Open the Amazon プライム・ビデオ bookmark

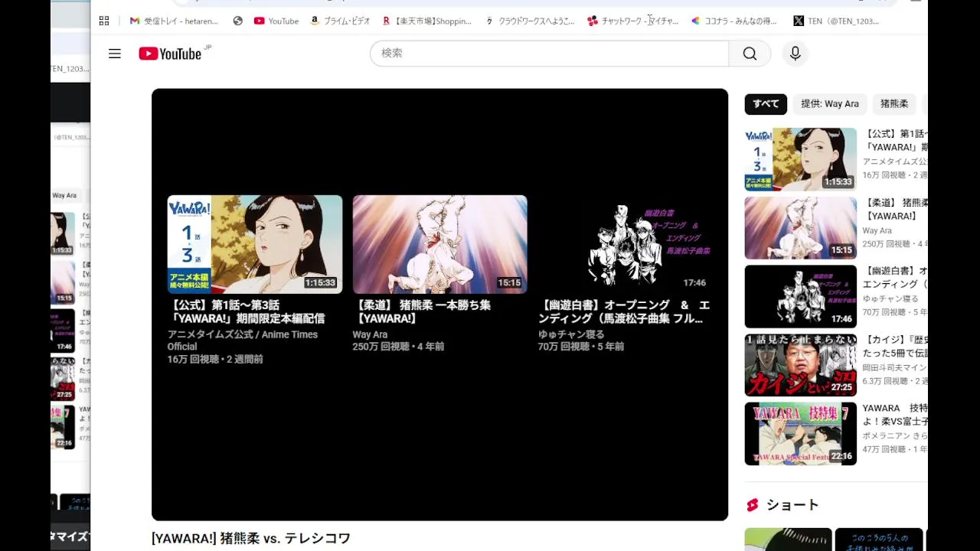(x=340, y=21)
